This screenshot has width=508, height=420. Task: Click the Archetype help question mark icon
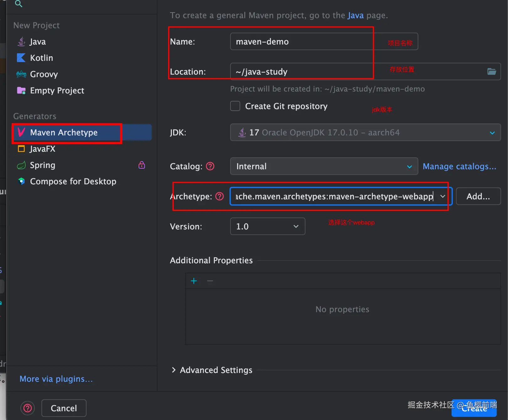[x=220, y=196]
